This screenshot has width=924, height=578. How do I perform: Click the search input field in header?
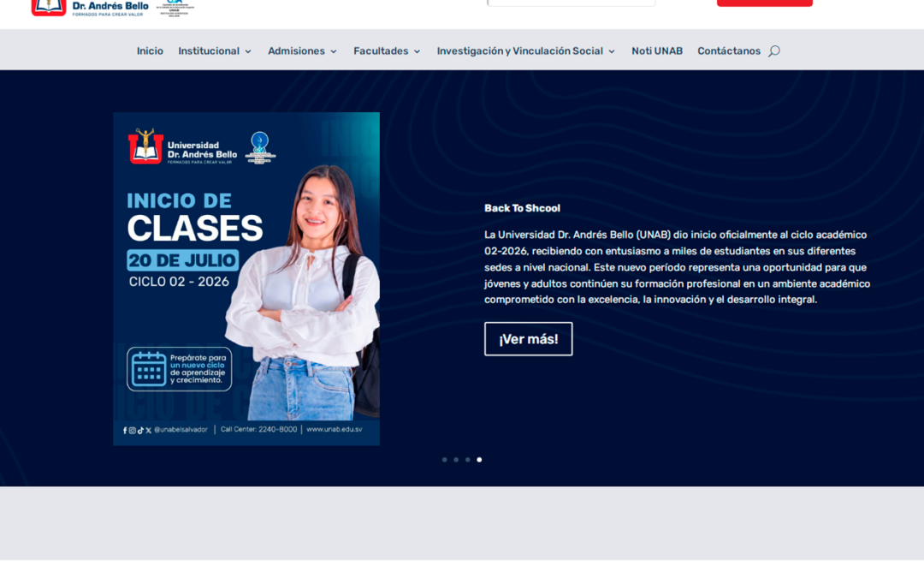[x=571, y=3]
